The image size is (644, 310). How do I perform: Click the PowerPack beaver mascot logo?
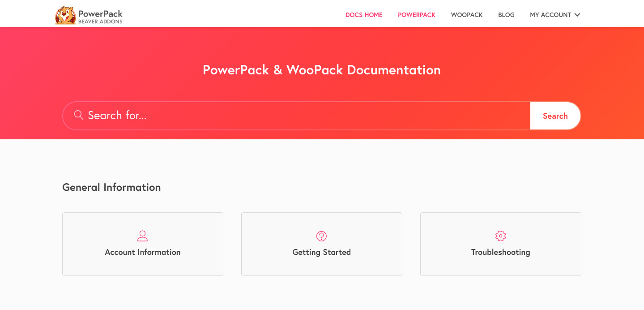pyautogui.click(x=65, y=15)
